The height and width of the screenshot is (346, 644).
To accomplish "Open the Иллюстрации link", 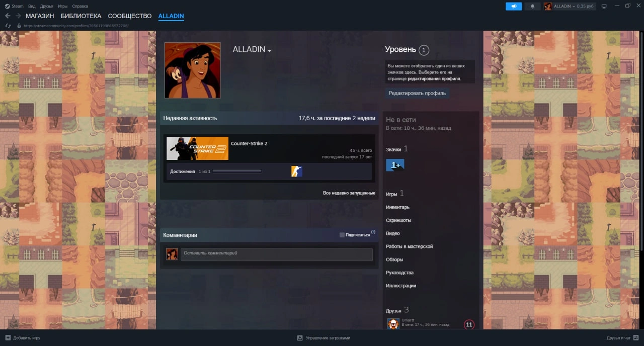I will [401, 286].
